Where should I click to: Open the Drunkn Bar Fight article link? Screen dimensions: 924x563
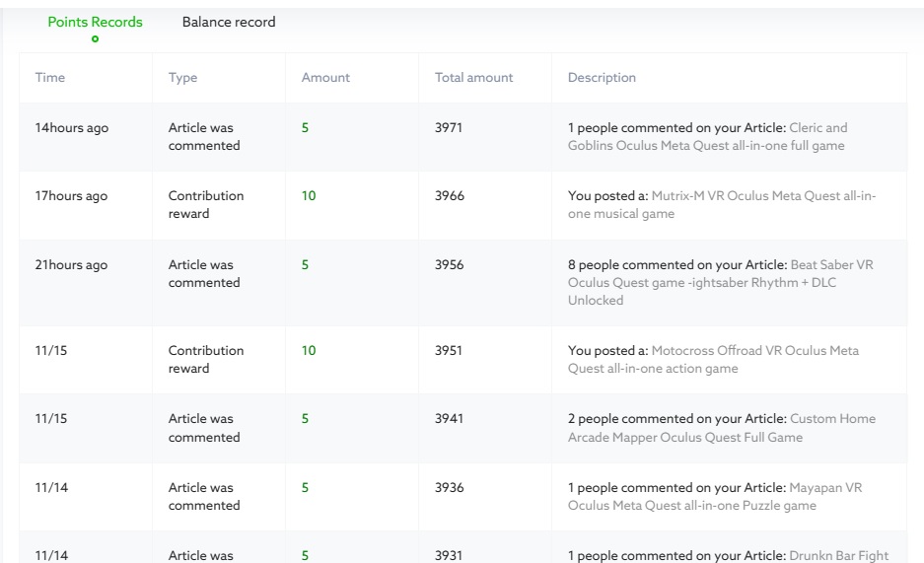tap(838, 555)
